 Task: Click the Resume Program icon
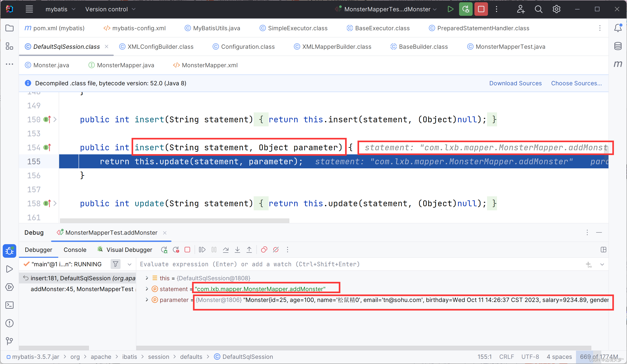coord(202,250)
